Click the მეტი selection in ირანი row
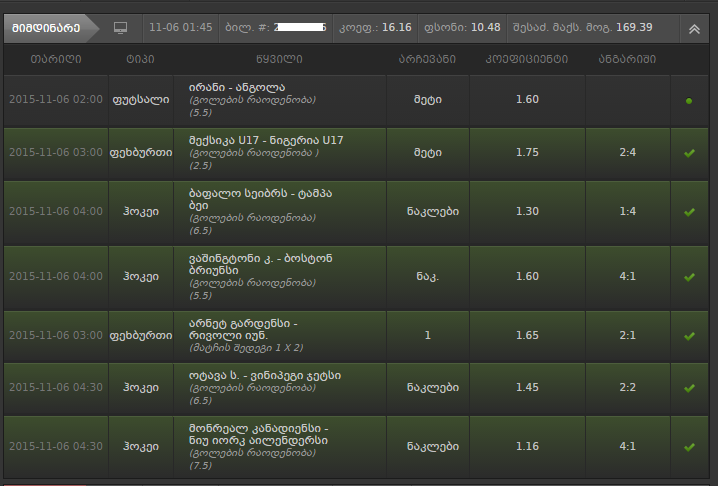718x486 pixels. (x=427, y=99)
